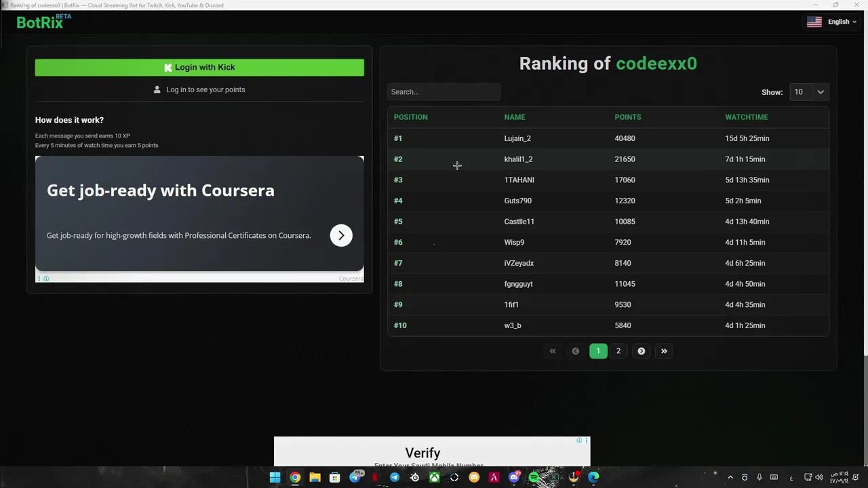Select player name 1TAHANI

point(519,180)
